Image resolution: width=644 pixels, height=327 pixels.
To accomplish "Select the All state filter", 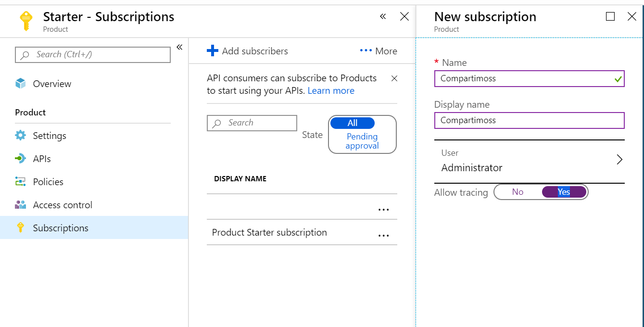I will [353, 123].
